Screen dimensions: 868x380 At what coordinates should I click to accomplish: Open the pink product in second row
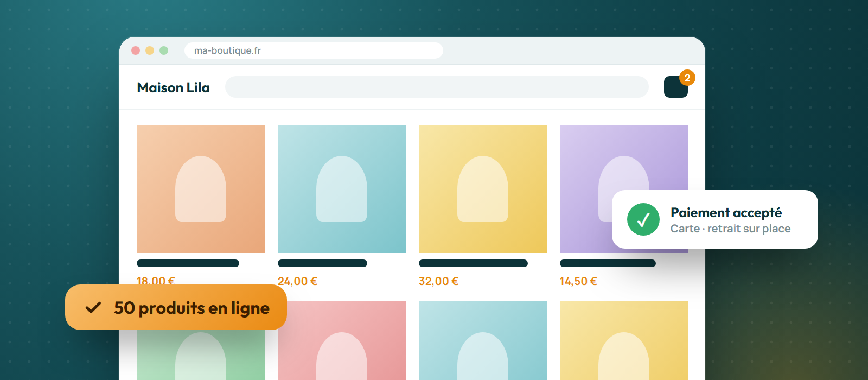[x=342, y=340]
